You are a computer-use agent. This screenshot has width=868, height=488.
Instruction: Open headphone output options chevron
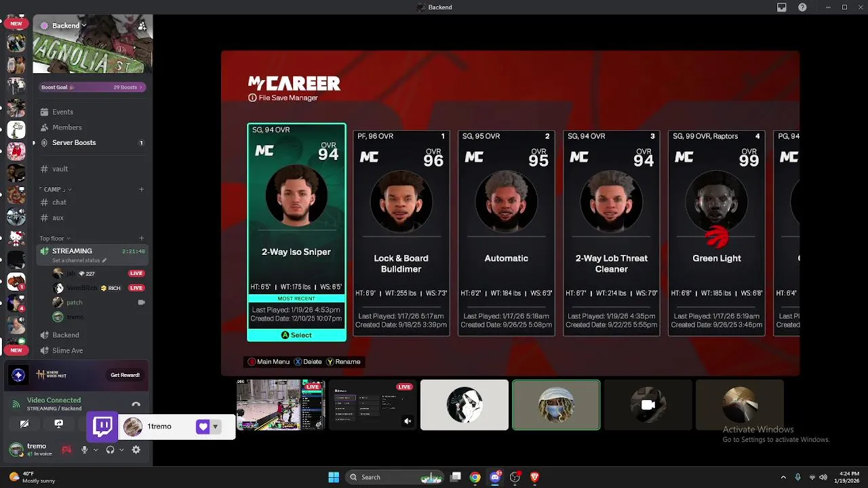pyautogui.click(x=121, y=449)
